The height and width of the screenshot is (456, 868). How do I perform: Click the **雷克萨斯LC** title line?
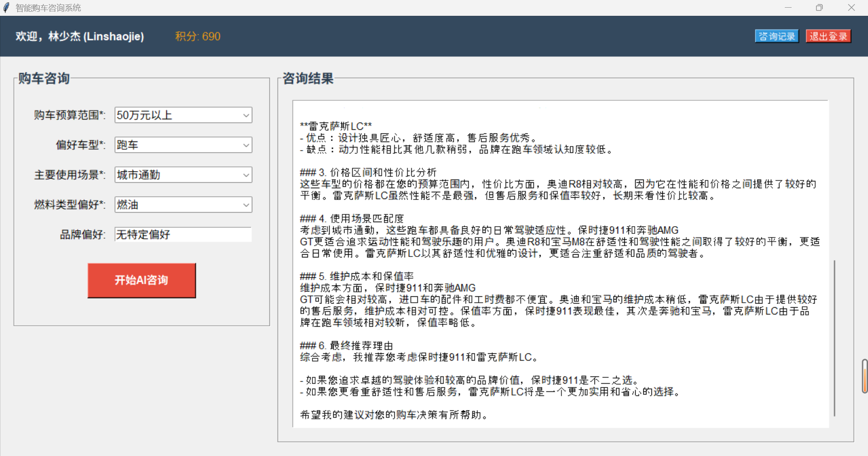(x=336, y=126)
